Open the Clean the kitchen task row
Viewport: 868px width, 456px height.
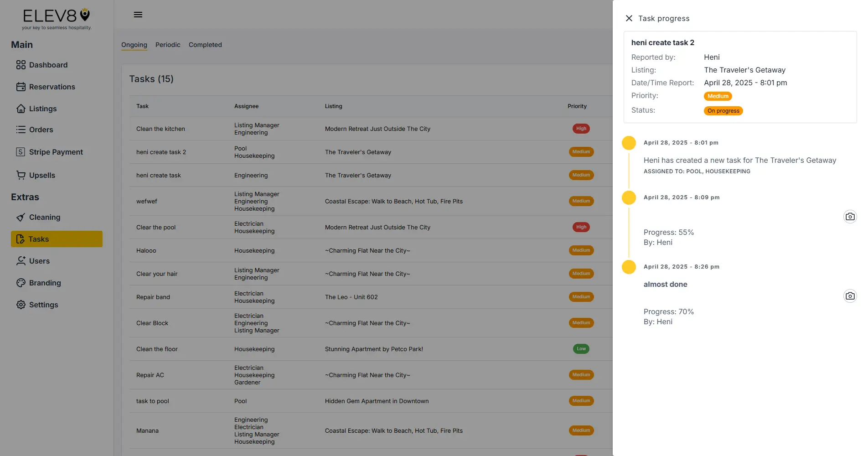[160, 129]
